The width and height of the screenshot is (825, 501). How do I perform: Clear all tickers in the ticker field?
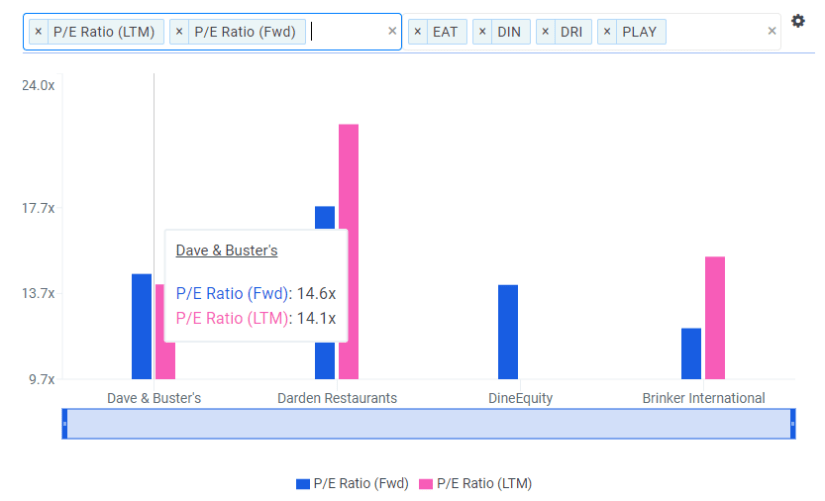click(x=772, y=31)
